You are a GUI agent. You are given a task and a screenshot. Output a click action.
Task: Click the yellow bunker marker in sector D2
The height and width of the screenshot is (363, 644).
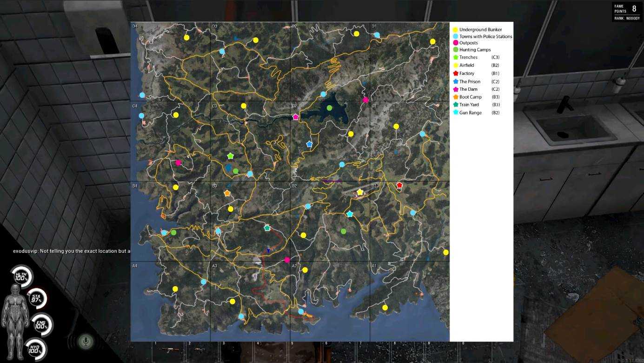coord(356,34)
